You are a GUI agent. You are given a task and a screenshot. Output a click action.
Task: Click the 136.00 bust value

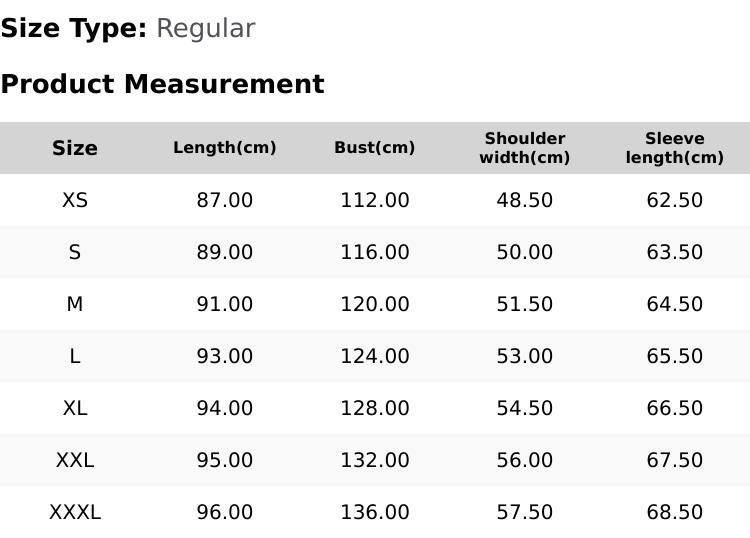(375, 513)
